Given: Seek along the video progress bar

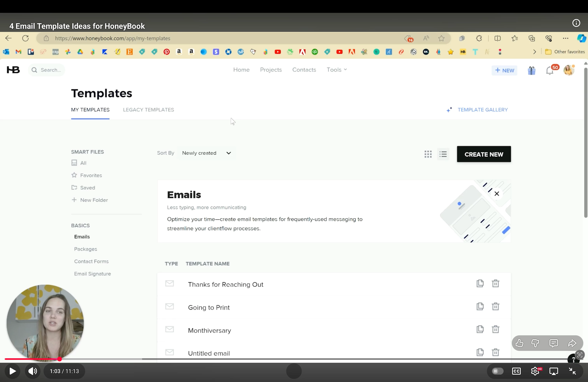Looking at the screenshot, I should pos(297,359).
